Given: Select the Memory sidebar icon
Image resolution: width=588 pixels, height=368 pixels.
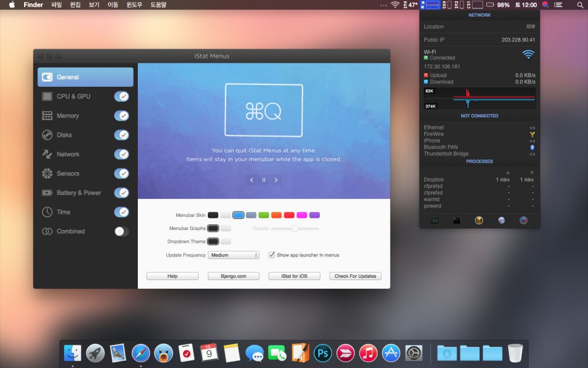Looking at the screenshot, I should click(x=47, y=116).
